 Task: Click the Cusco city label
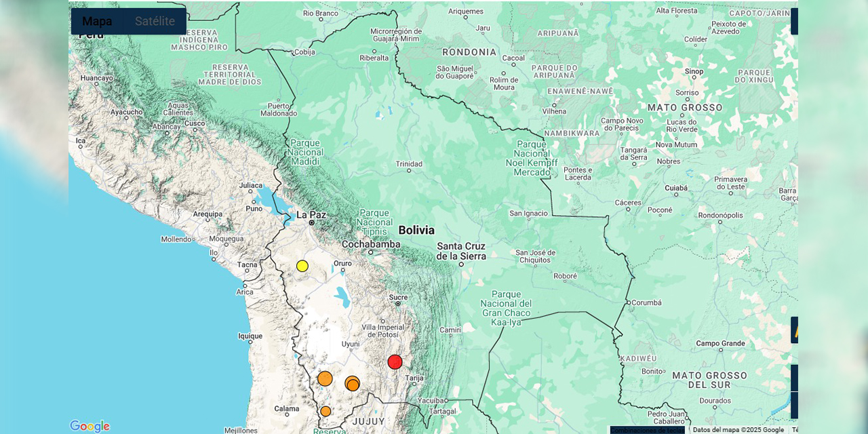(x=195, y=123)
